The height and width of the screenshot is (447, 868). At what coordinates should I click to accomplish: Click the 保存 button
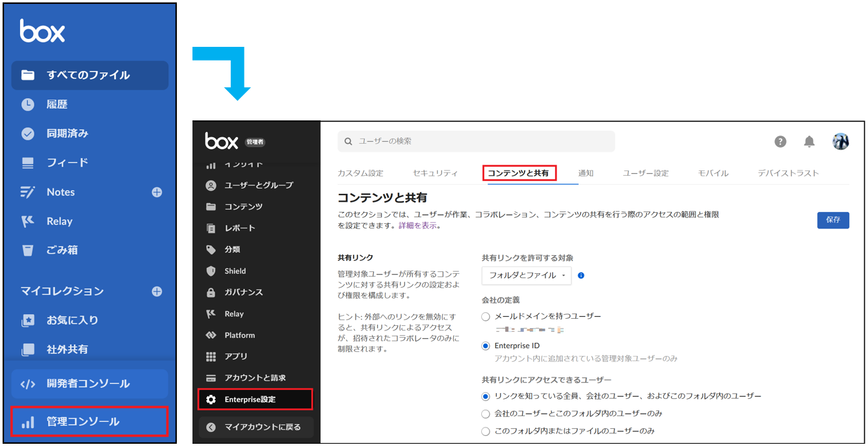click(x=833, y=220)
